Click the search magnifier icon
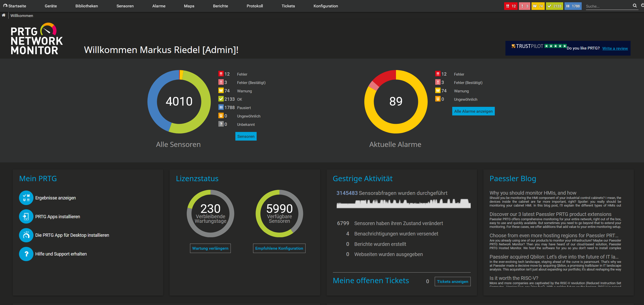644x305 pixels. pos(635,6)
